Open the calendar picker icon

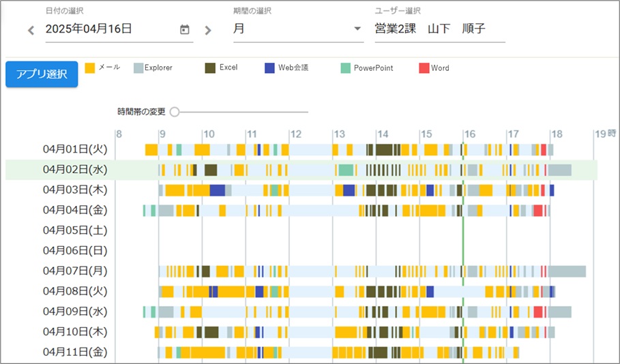[x=184, y=29]
